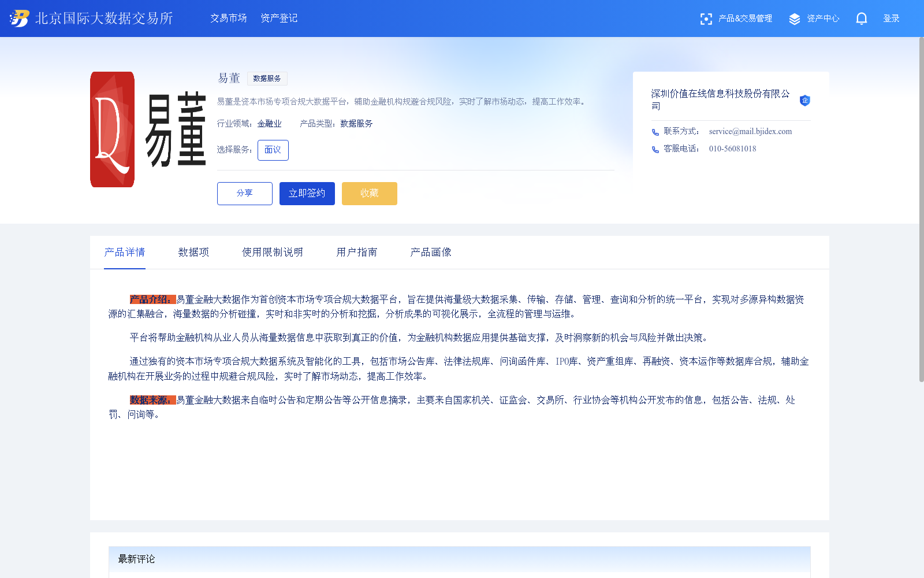
Task: Click the enterprise verified shield badge
Action: [x=804, y=101]
